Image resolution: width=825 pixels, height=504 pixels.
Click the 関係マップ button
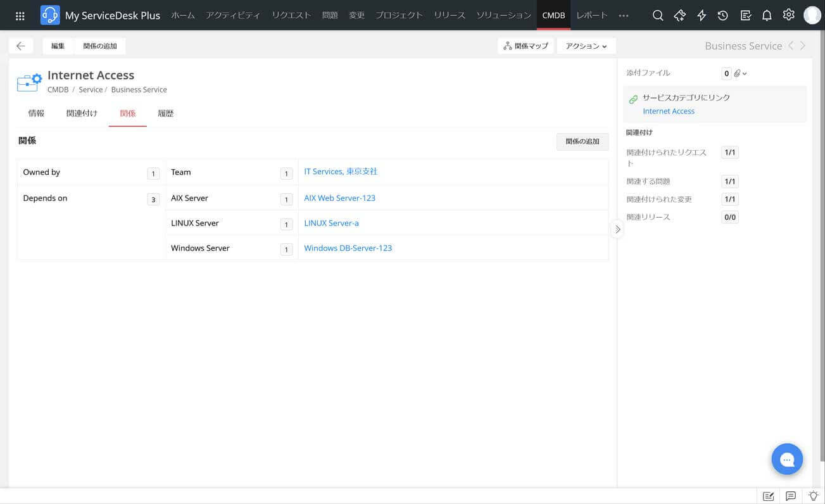[x=526, y=46]
